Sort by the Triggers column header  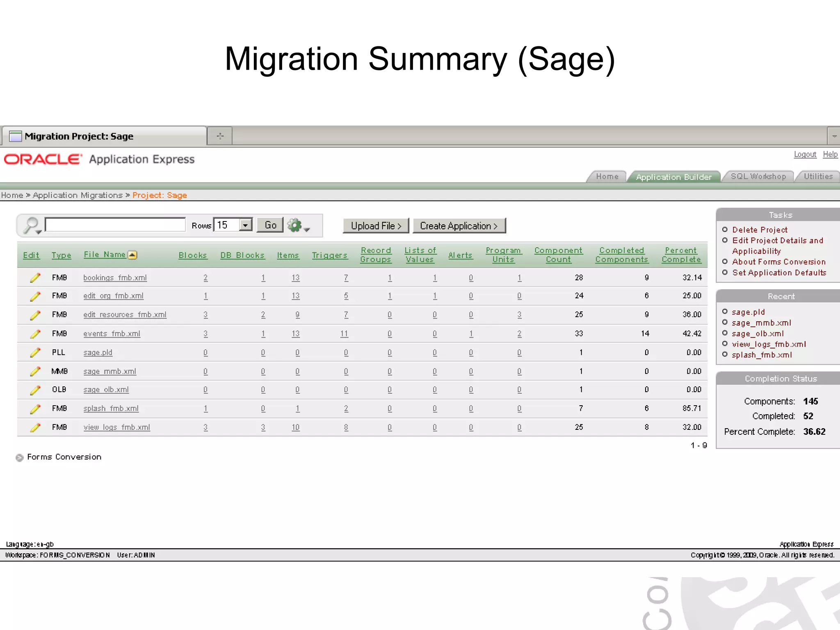click(x=329, y=255)
